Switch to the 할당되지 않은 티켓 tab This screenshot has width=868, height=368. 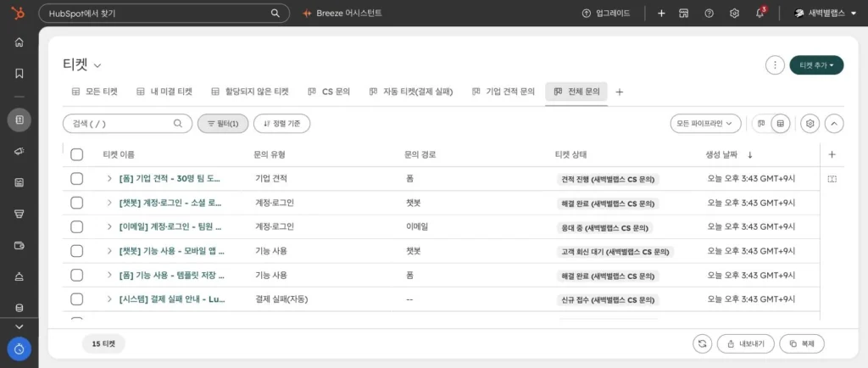tap(250, 92)
